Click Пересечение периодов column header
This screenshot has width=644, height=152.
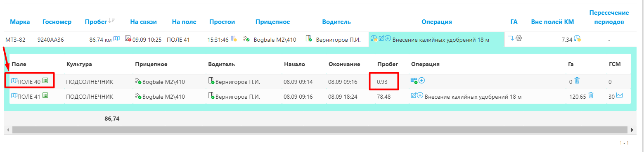point(609,17)
